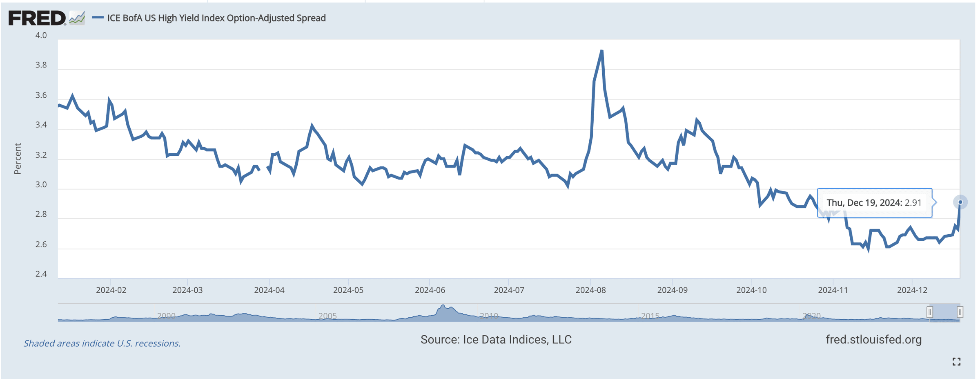Click the 2020 region of timeline navigator
The height and width of the screenshot is (379, 980).
[x=811, y=316]
